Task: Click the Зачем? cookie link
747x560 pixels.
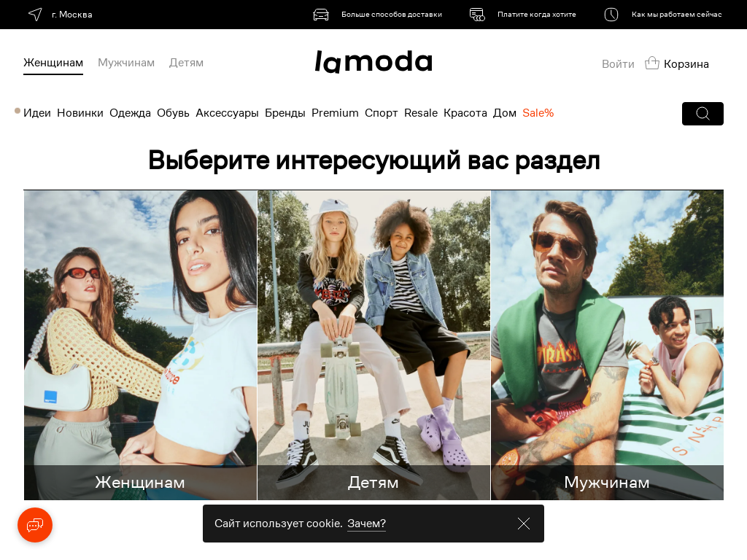Action: point(366,524)
